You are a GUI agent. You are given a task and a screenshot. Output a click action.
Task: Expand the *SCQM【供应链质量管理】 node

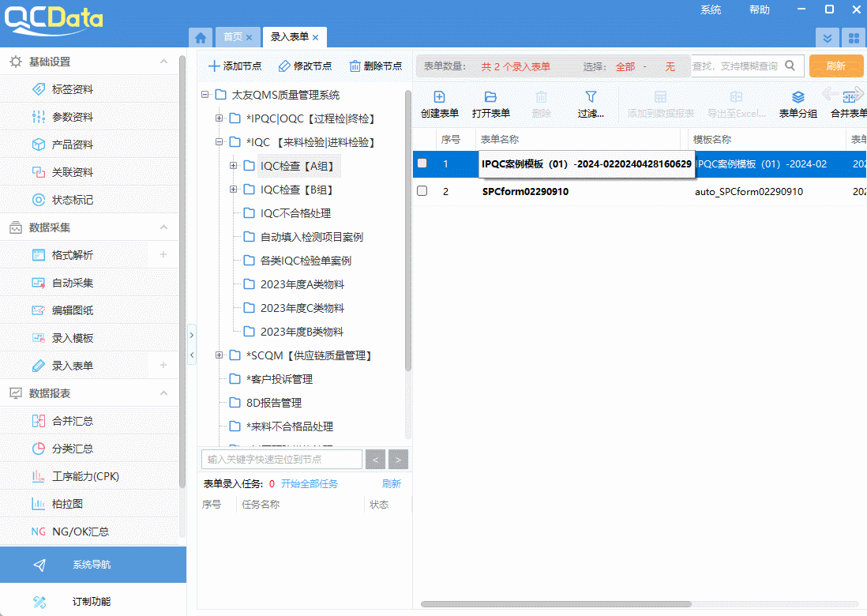[219, 355]
